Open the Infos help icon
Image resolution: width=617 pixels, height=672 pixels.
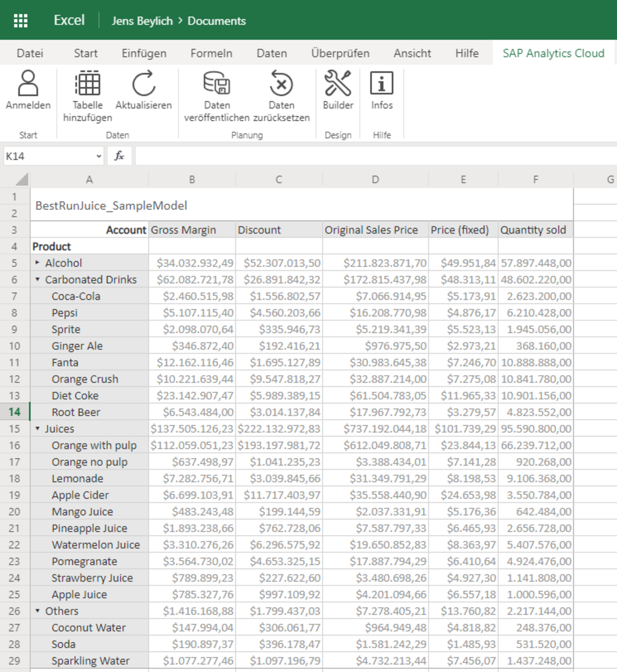382,84
